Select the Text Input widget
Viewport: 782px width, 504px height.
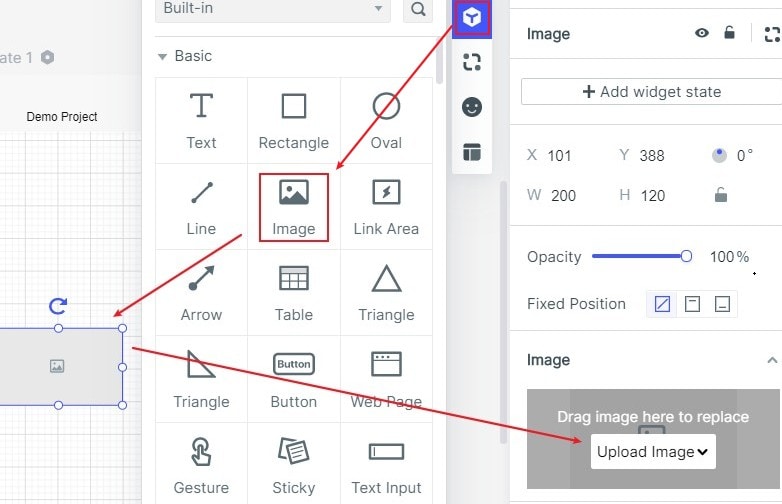[386, 465]
